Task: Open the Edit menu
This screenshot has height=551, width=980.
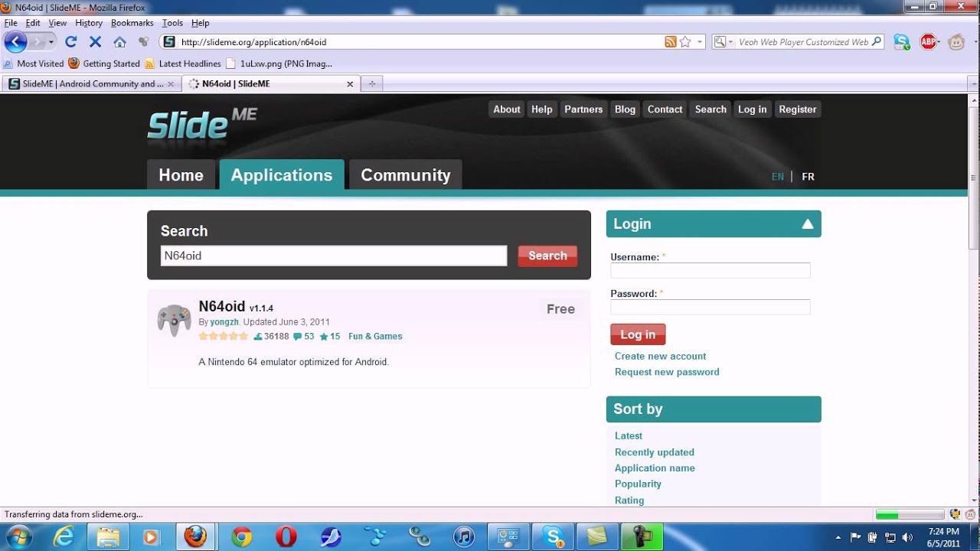Action: [33, 23]
